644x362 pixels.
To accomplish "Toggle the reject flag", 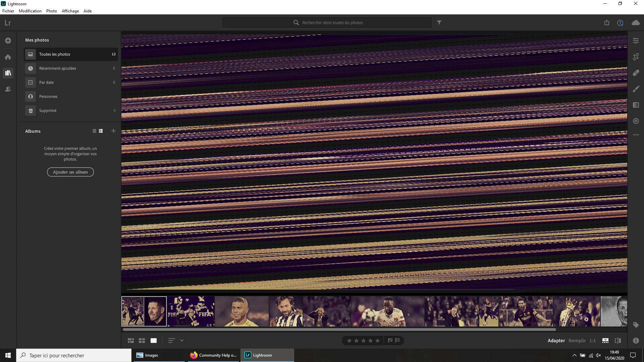I will click(x=397, y=341).
